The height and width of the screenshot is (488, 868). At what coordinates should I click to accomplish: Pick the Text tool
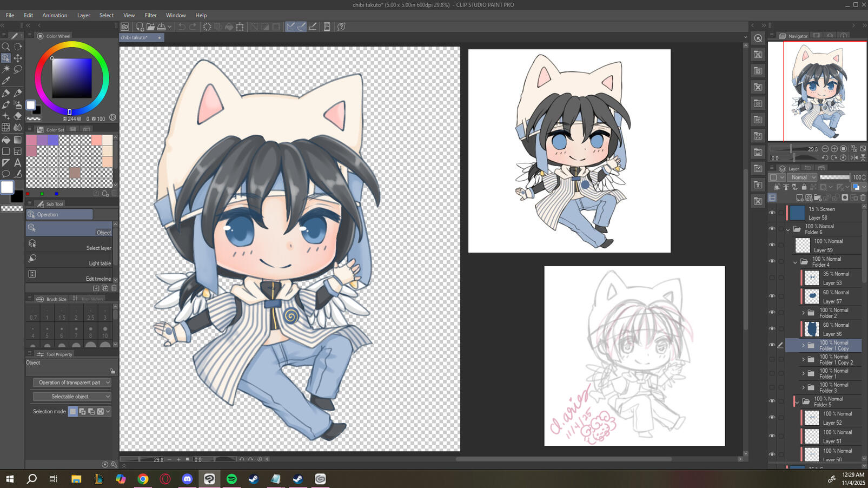[18, 162]
